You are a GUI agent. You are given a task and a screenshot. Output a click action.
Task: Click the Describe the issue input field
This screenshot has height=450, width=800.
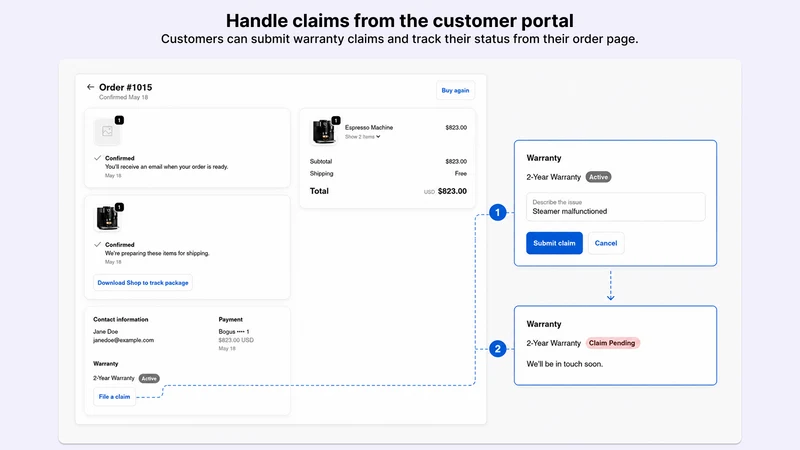pos(616,207)
